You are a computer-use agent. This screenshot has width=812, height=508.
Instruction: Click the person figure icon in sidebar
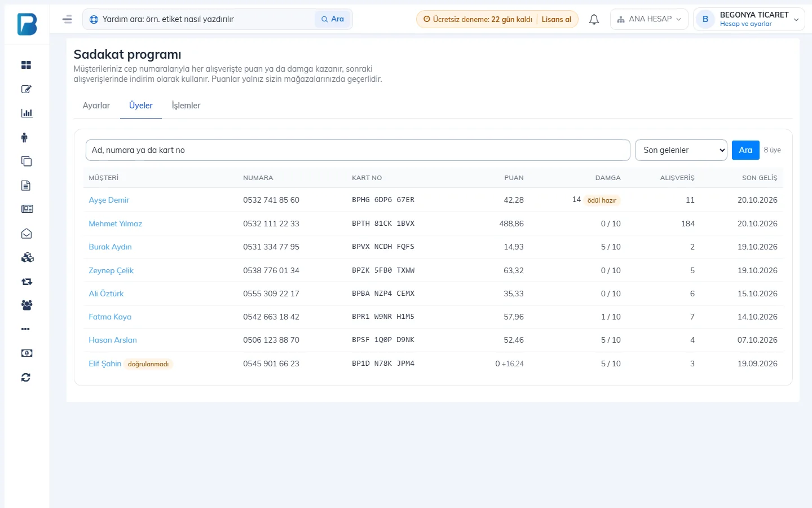[24, 137]
